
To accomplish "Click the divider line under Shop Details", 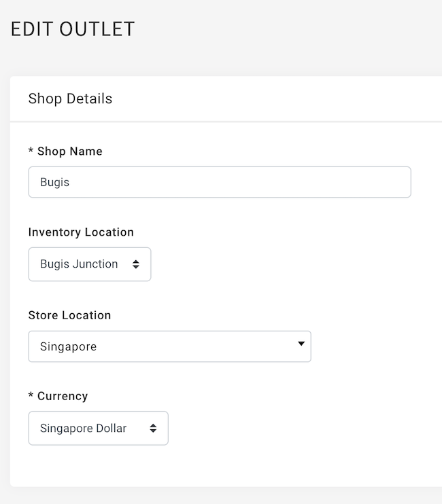I will tap(226, 122).
